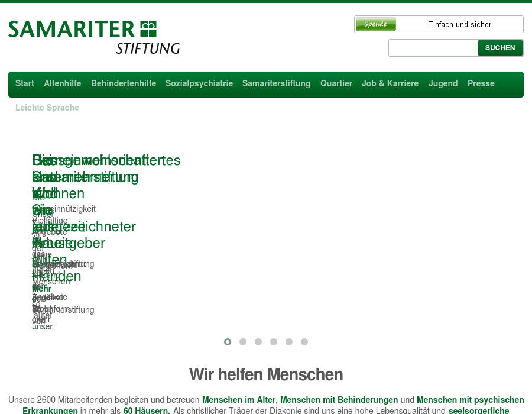The image size is (532, 414).
Task: Select the fourth carousel dot
Action: [x=274, y=342]
